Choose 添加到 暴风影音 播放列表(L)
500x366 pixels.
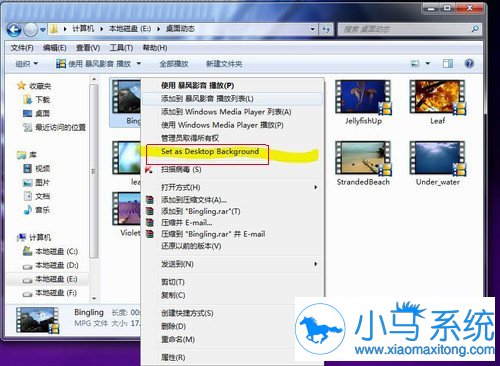233,99
